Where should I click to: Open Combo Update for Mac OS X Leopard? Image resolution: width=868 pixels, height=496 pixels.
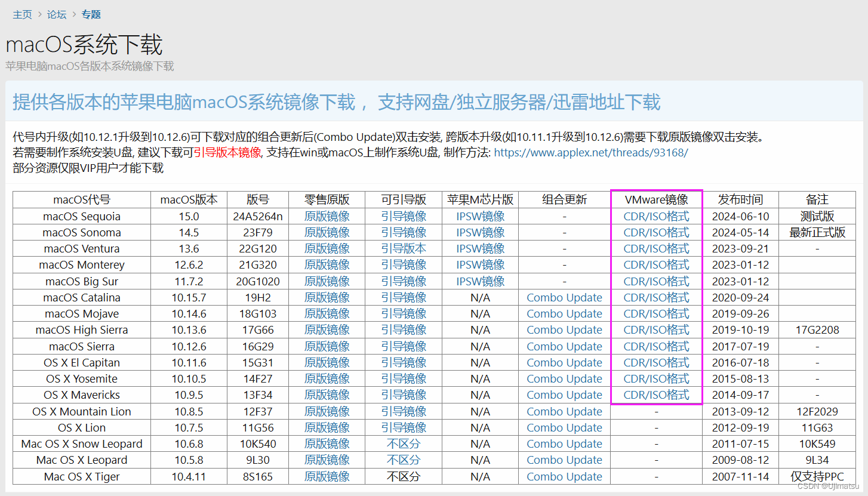point(564,460)
